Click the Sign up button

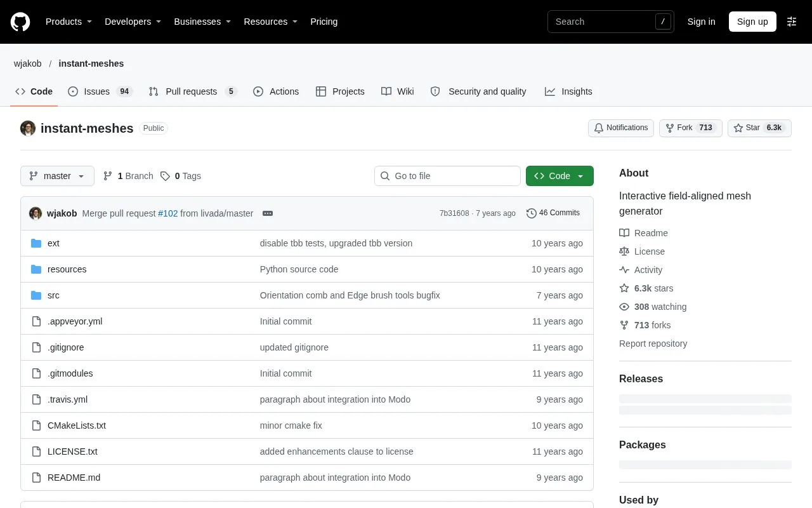tap(752, 22)
